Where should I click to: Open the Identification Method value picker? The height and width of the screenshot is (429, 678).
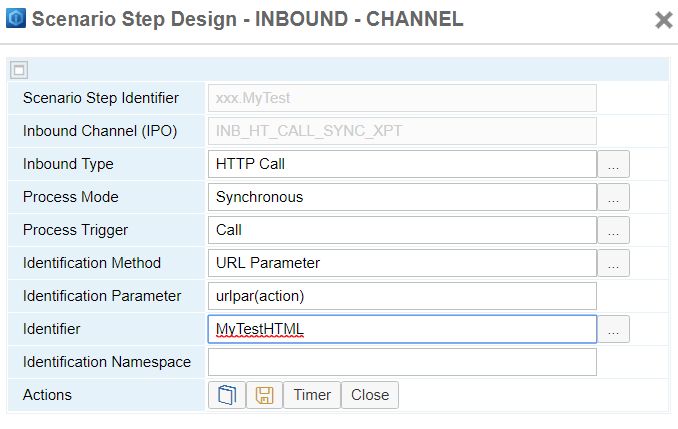pos(613,263)
